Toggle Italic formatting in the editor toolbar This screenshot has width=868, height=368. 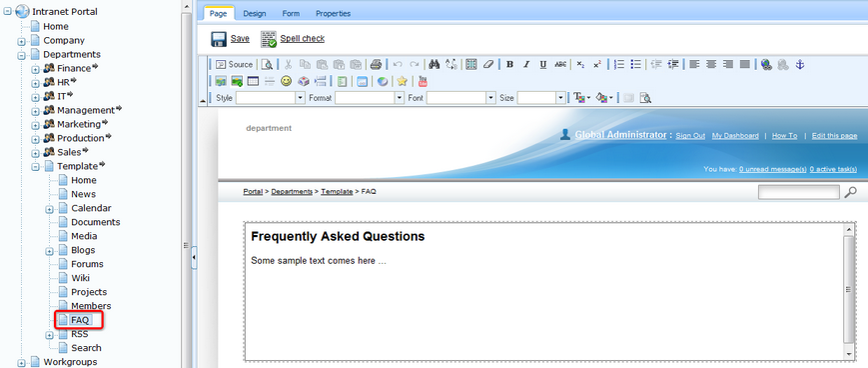526,64
